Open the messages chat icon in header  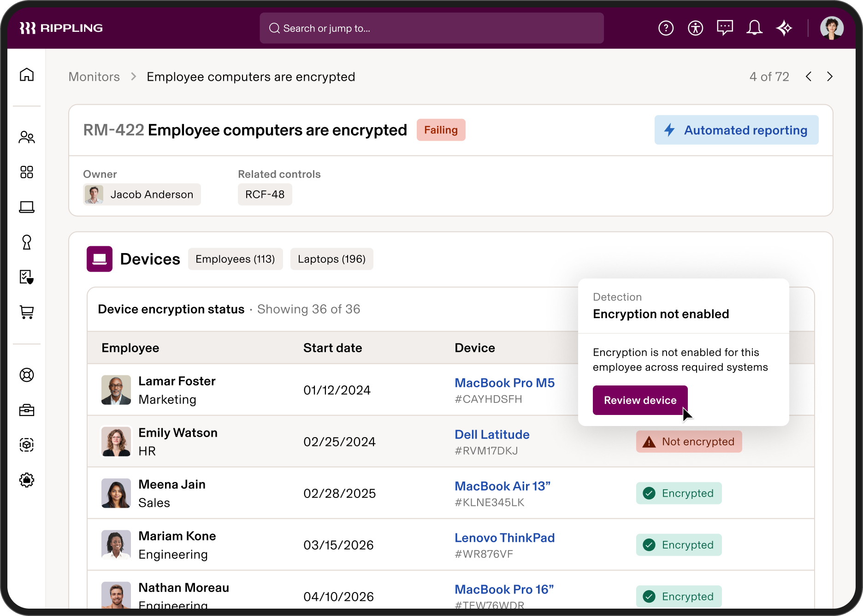tap(725, 28)
